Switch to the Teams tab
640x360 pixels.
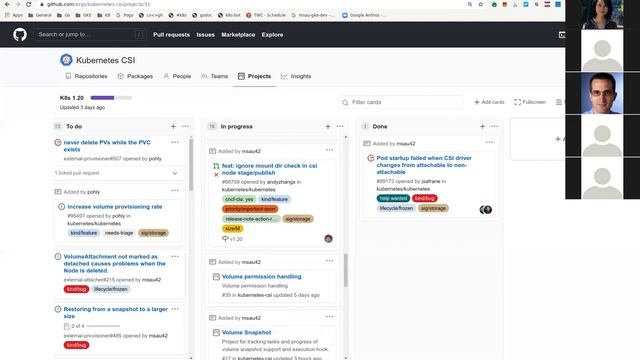click(x=214, y=76)
